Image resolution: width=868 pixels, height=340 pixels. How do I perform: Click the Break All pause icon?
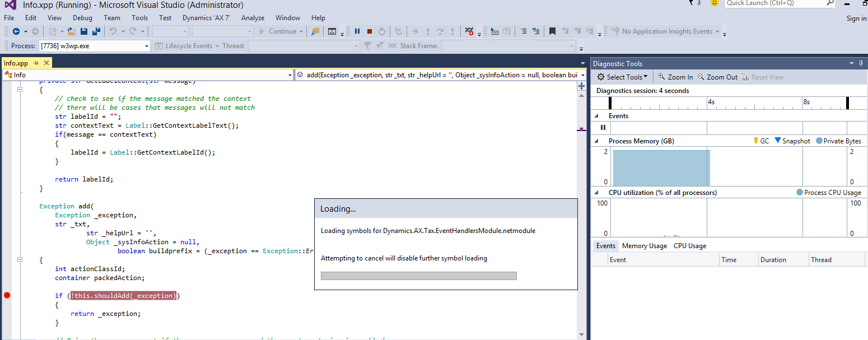(x=357, y=31)
